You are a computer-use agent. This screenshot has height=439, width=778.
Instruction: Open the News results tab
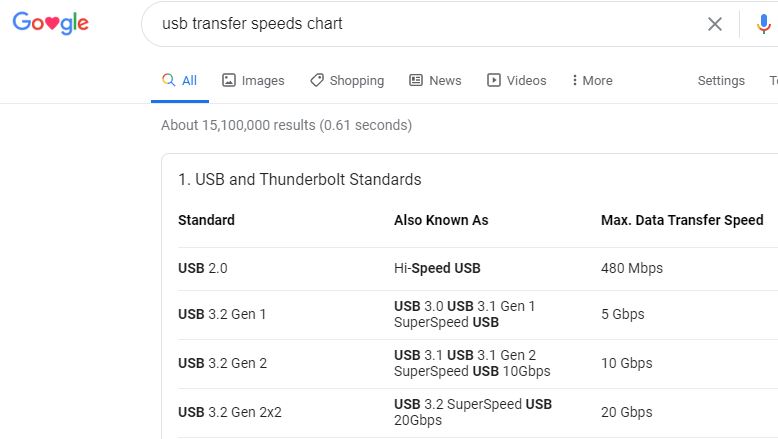click(435, 80)
